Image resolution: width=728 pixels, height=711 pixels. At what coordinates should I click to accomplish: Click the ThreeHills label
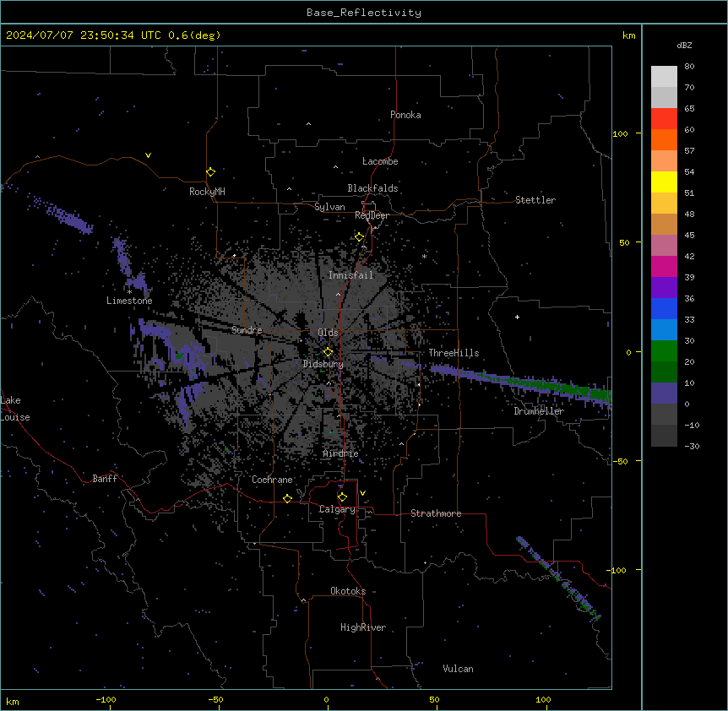click(x=454, y=353)
